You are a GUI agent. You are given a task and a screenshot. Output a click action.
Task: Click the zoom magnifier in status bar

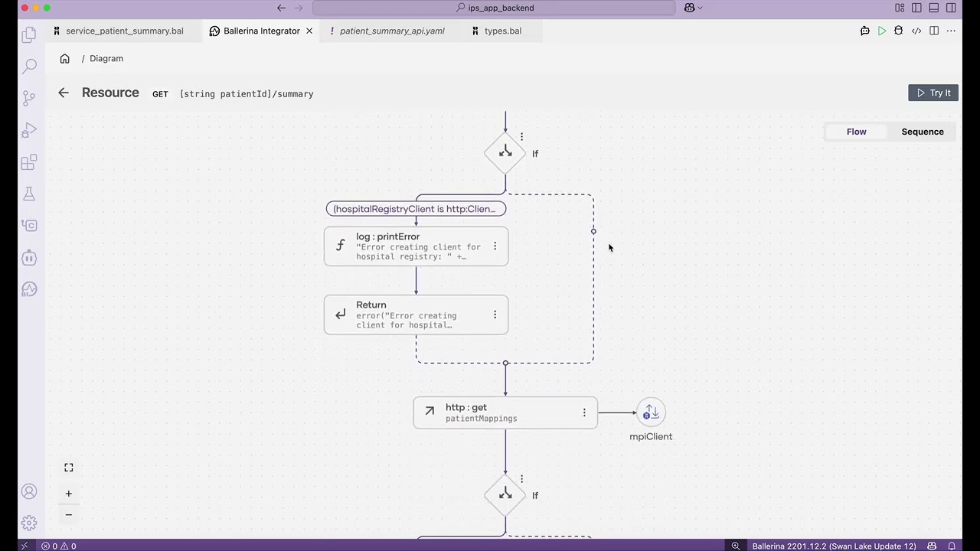coord(736,546)
